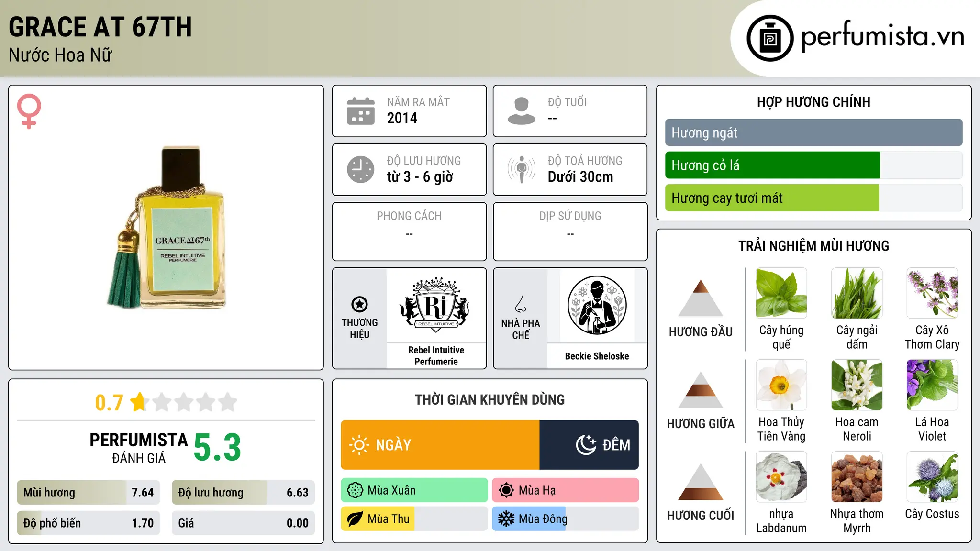Click the Hợp hương chính heading
The image size is (980, 551).
click(x=813, y=102)
